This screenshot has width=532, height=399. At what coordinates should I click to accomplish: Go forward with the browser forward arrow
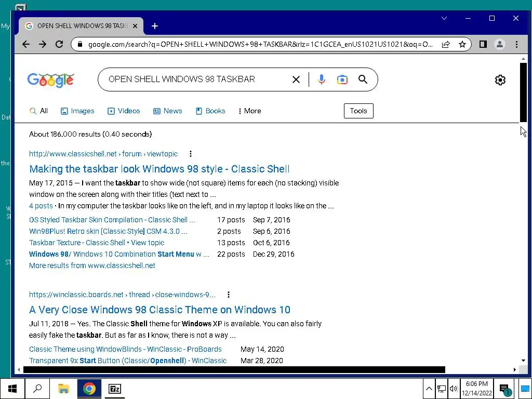coord(43,44)
